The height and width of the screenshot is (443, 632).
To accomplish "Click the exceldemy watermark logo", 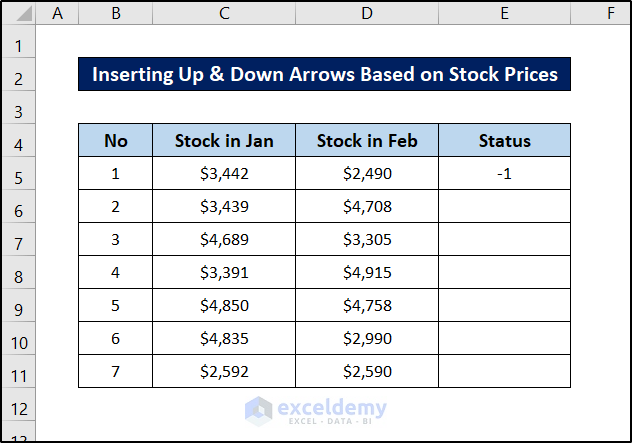I will 259,410.
